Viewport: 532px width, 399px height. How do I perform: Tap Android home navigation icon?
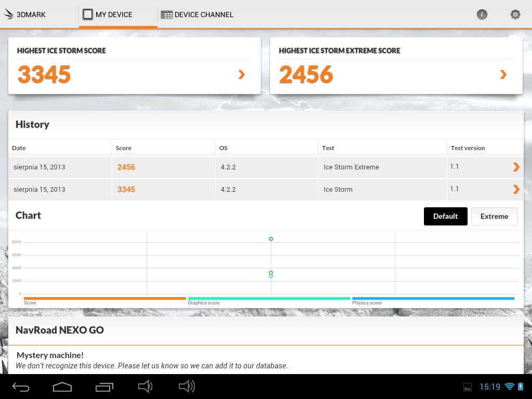pyautogui.click(x=62, y=387)
